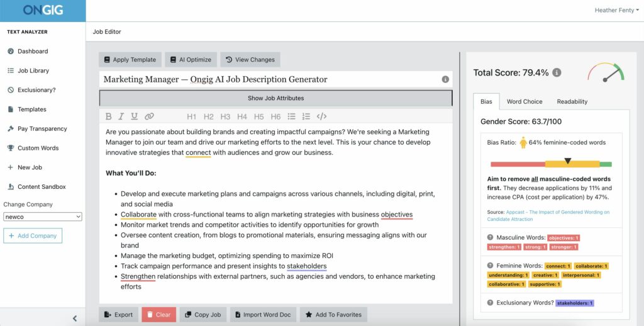Switch to the Bias tab
The image size is (644, 326).
486,101
